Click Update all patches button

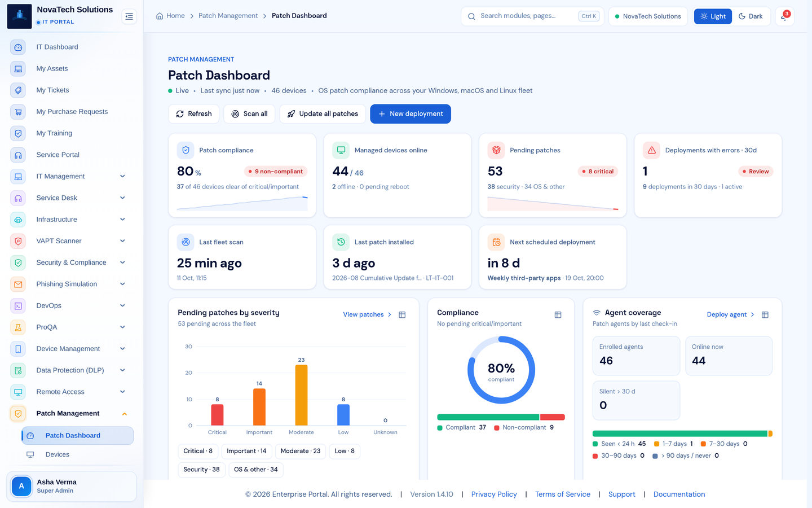pos(323,114)
